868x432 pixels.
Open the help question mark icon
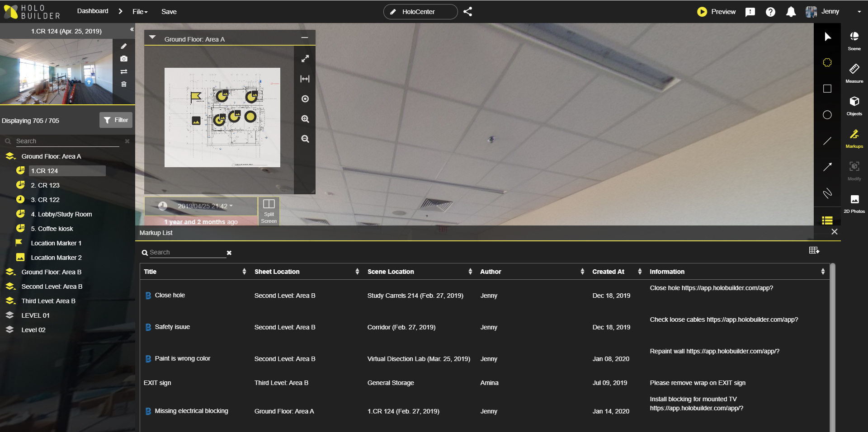tap(770, 12)
